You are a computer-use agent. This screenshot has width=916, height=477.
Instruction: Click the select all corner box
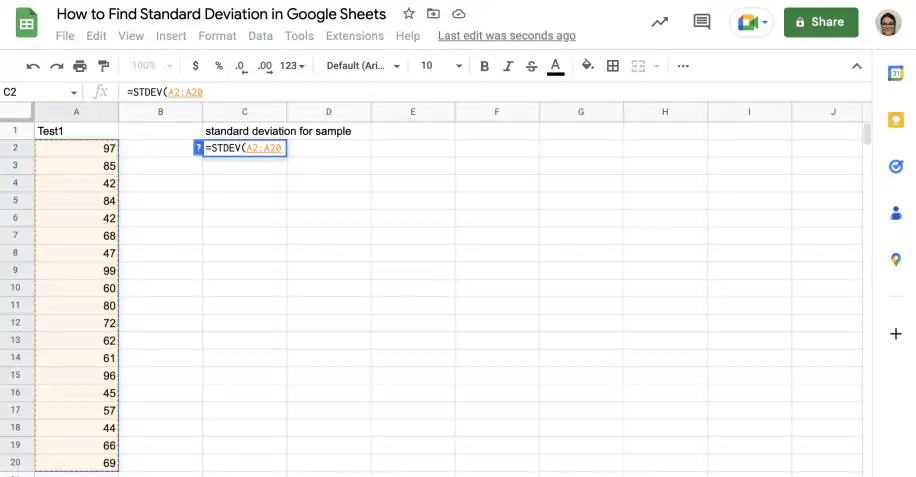click(16, 111)
